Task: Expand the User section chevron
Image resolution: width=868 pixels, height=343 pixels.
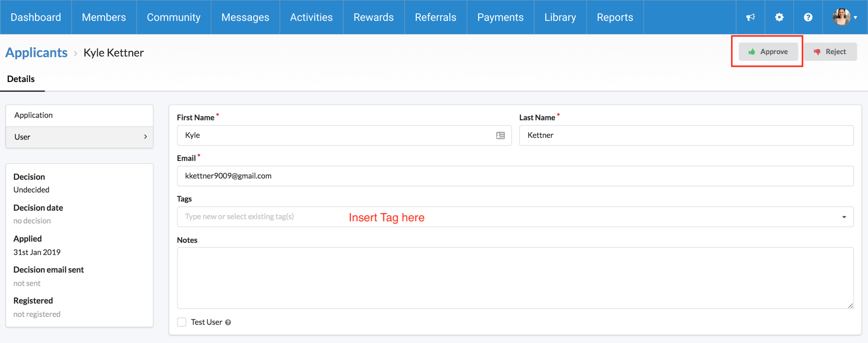Action: [146, 137]
